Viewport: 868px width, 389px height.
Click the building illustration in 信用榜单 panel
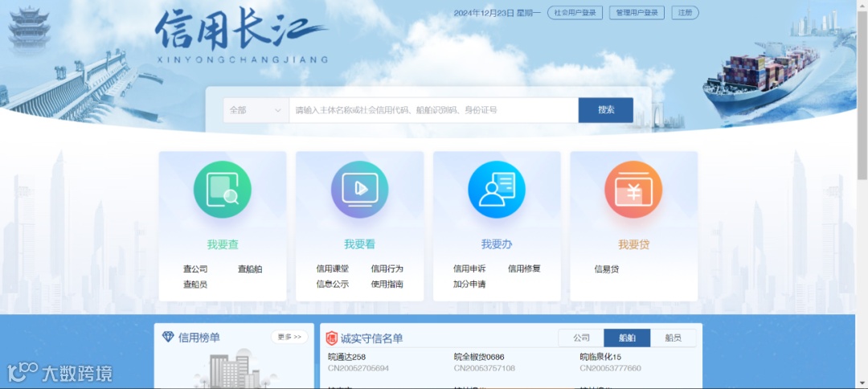coord(236,368)
